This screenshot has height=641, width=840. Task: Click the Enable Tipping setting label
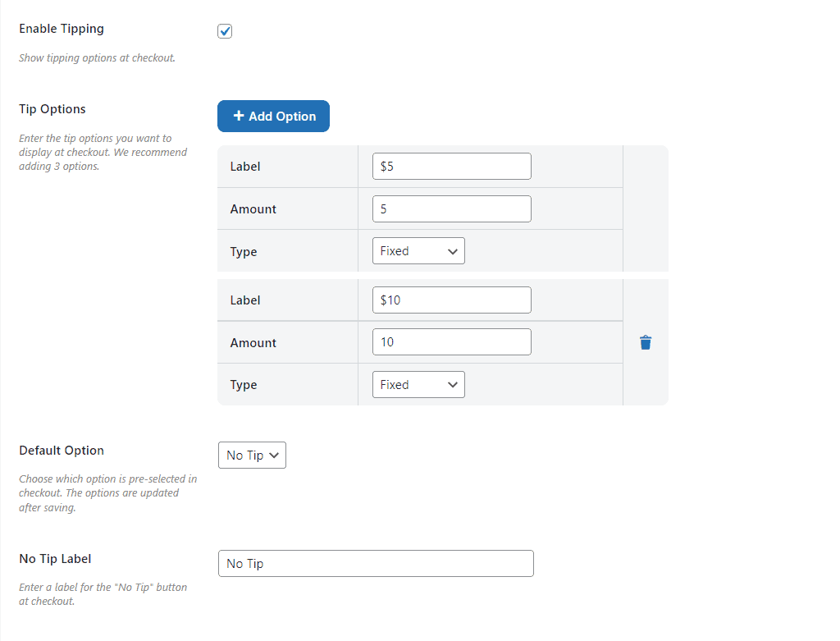62,29
